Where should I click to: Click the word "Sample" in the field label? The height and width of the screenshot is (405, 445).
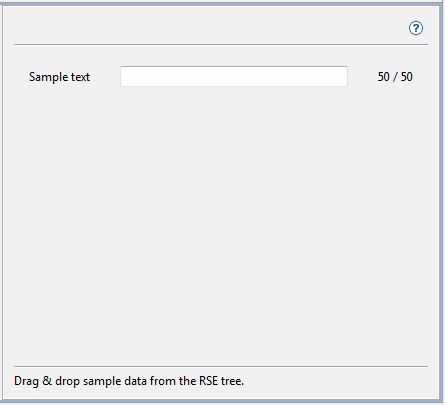[x=48, y=77]
